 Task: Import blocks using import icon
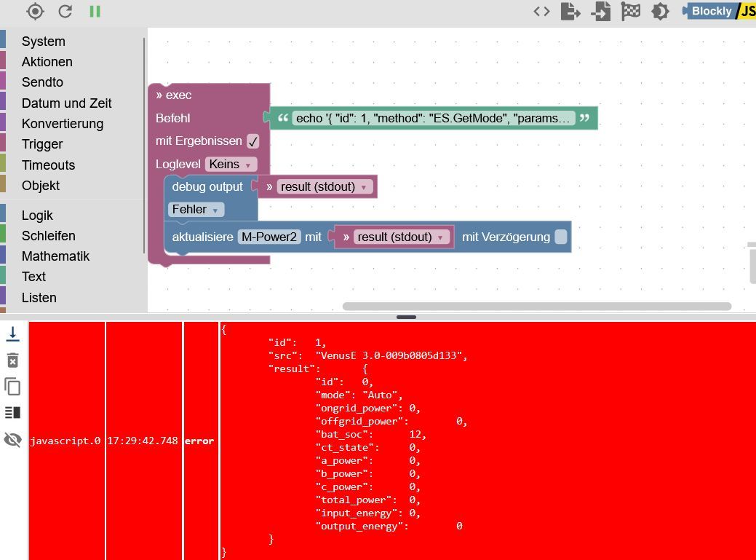click(x=601, y=11)
